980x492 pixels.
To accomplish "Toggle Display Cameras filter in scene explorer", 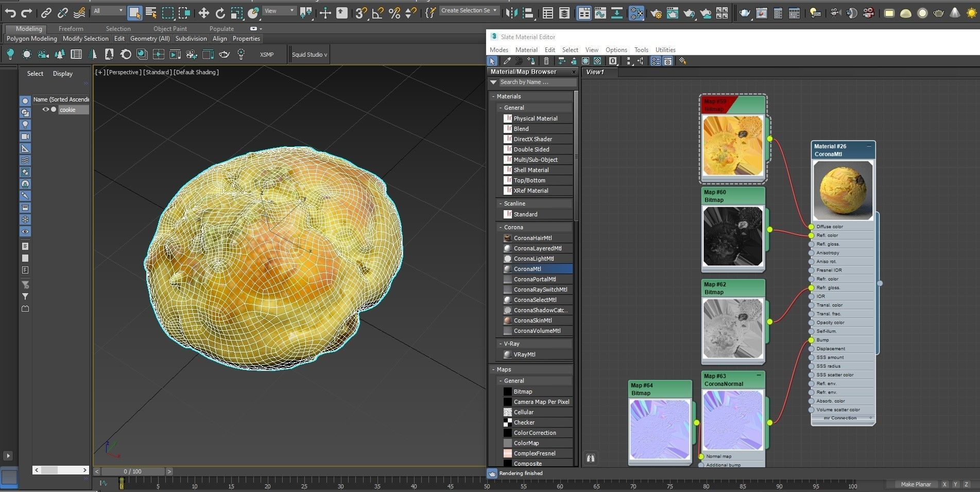I will (25, 137).
